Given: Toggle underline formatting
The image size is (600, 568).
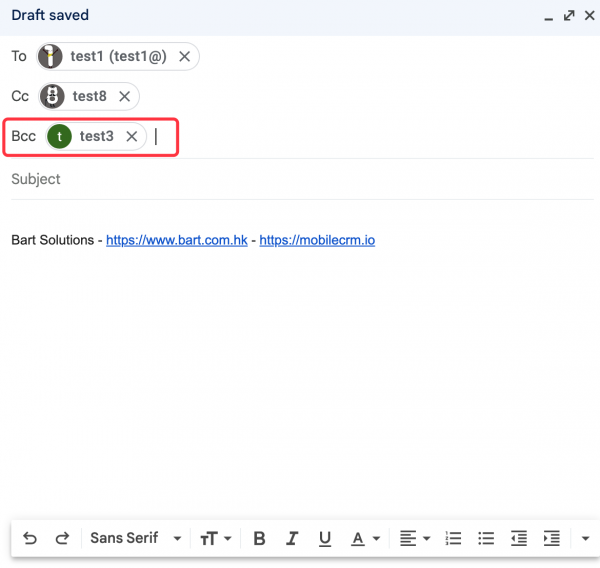Looking at the screenshot, I should tap(325, 538).
